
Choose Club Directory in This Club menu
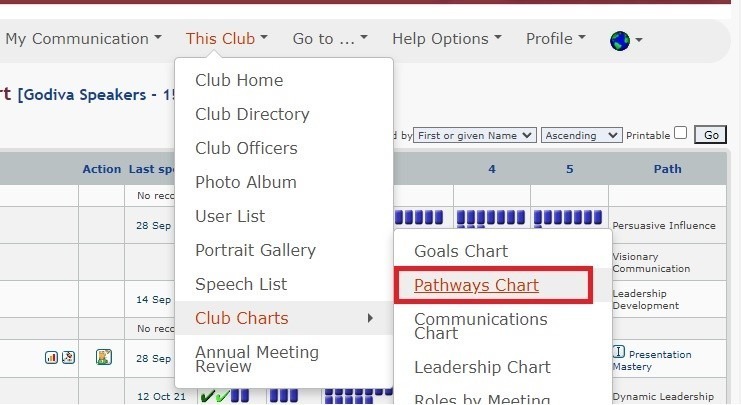[252, 114]
